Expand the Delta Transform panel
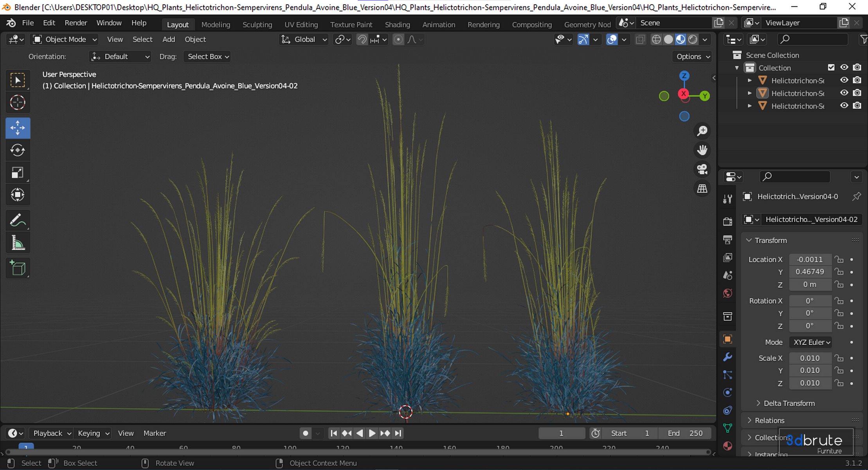The width and height of the screenshot is (868, 470). tap(789, 403)
